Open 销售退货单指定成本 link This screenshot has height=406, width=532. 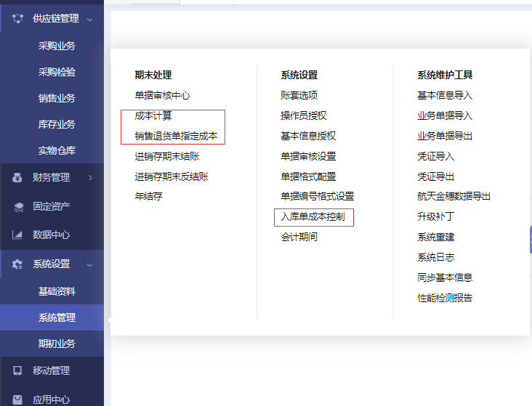176,136
